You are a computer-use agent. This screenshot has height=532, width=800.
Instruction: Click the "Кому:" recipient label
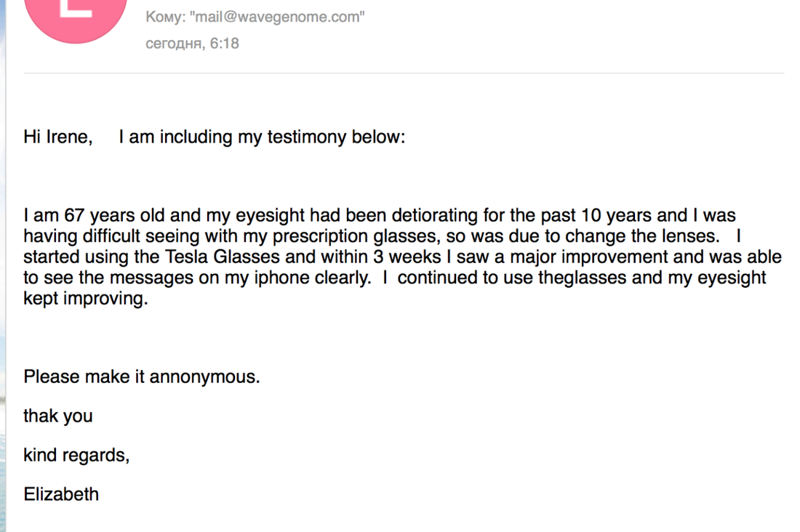165,17
